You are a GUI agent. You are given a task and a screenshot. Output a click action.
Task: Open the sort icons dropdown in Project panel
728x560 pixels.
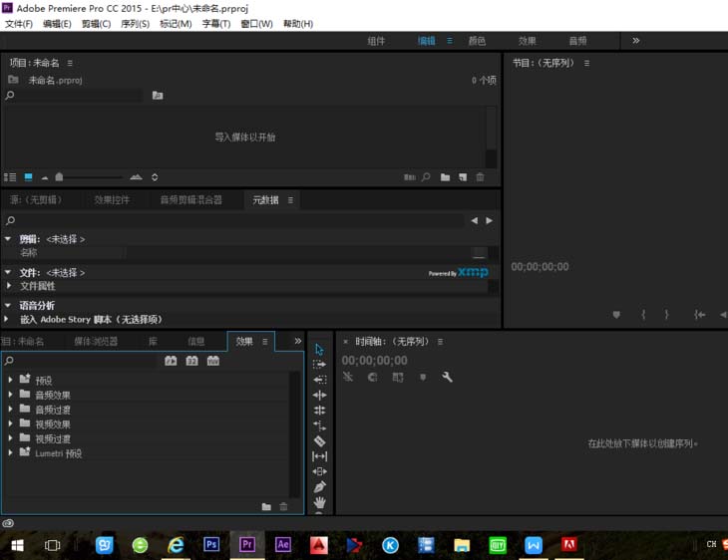[155, 177]
